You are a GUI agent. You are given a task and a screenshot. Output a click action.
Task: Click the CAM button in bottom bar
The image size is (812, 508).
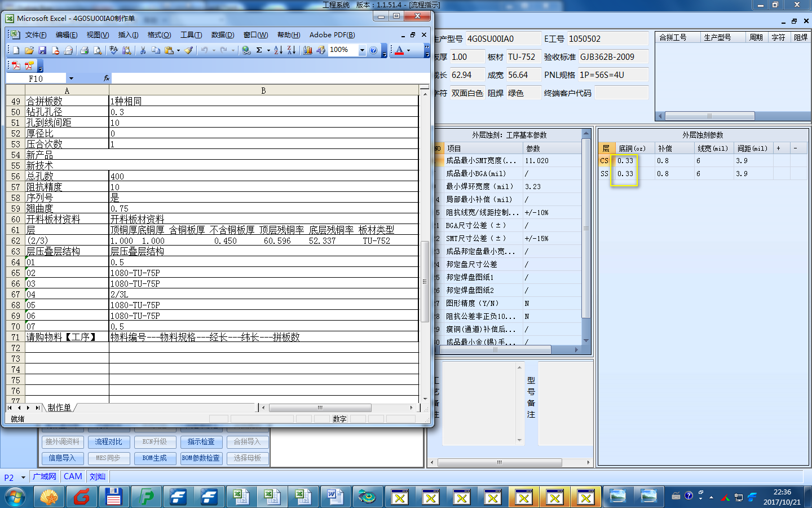tap(73, 477)
